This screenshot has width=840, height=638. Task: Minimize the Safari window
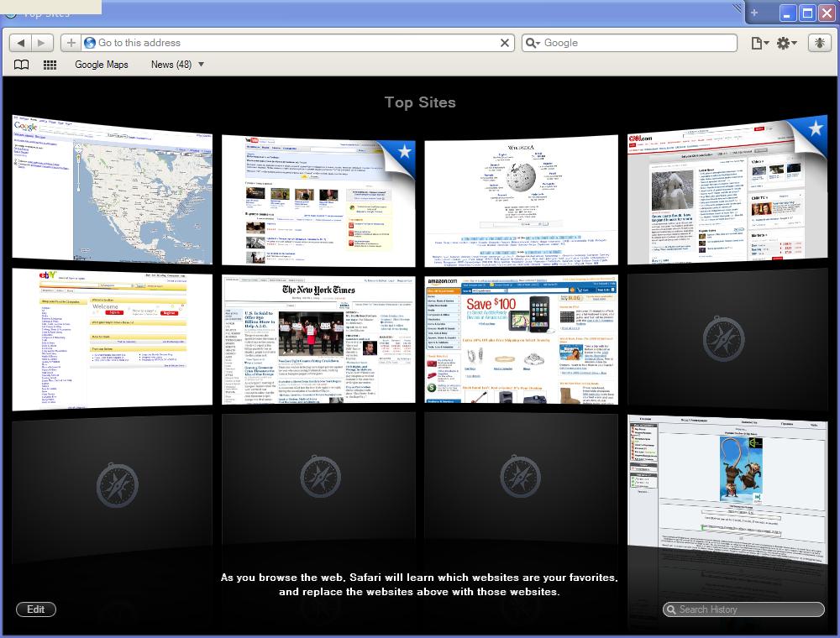point(787,13)
